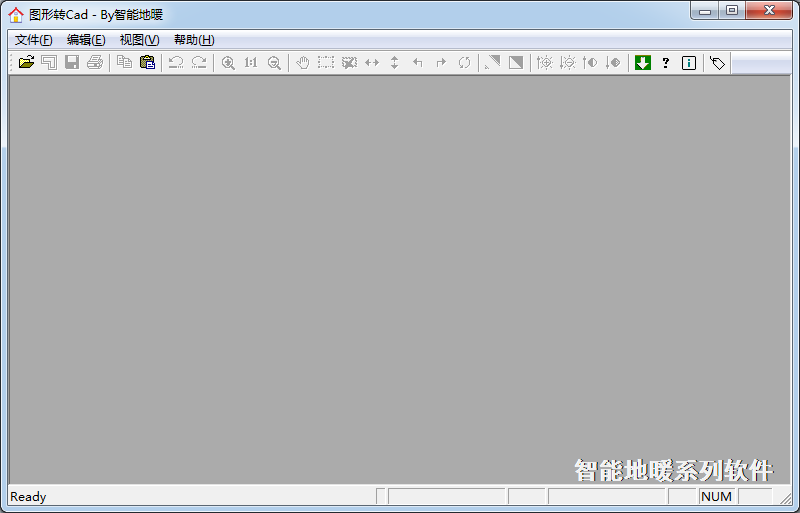Open the 帮助(H) menu
800x513 pixels.
pos(194,40)
